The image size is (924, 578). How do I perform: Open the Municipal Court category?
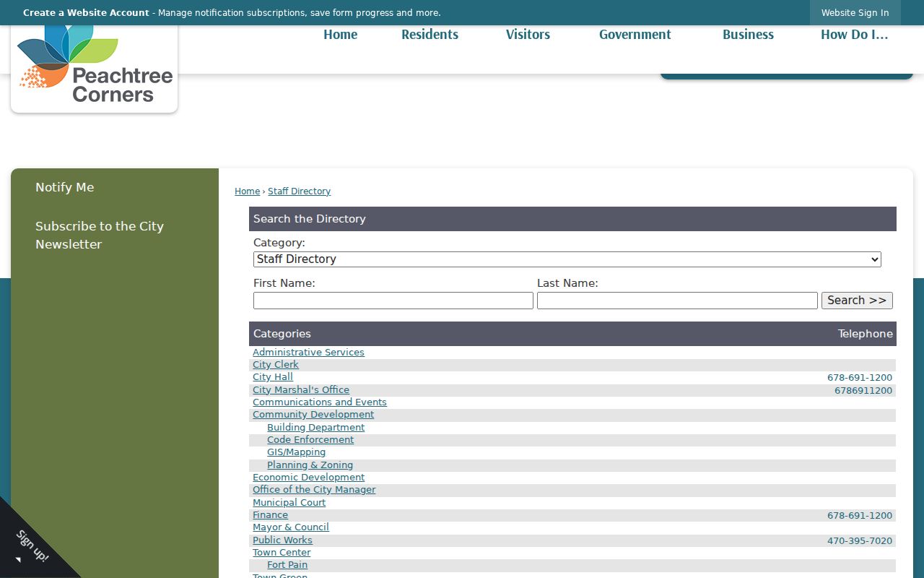[x=289, y=503]
